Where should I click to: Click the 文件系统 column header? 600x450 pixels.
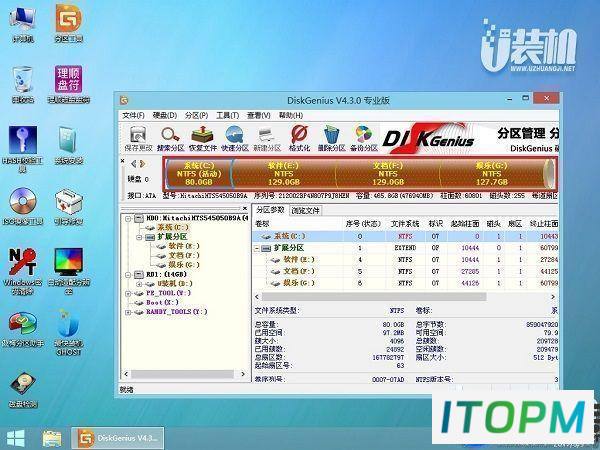click(404, 224)
